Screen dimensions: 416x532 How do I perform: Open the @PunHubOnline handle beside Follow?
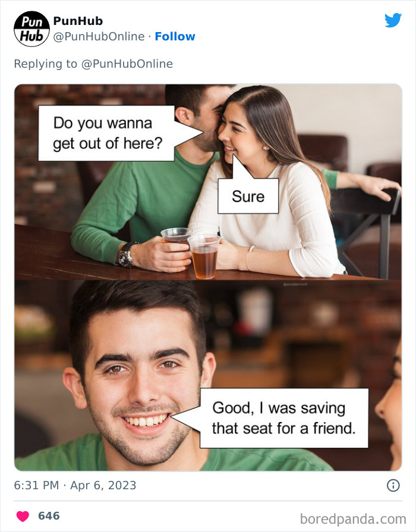[99, 36]
